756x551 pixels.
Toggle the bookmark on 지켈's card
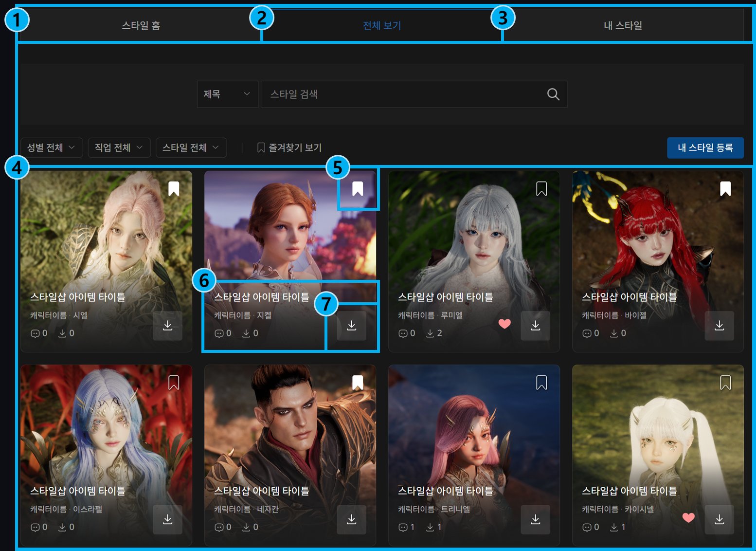click(x=358, y=188)
